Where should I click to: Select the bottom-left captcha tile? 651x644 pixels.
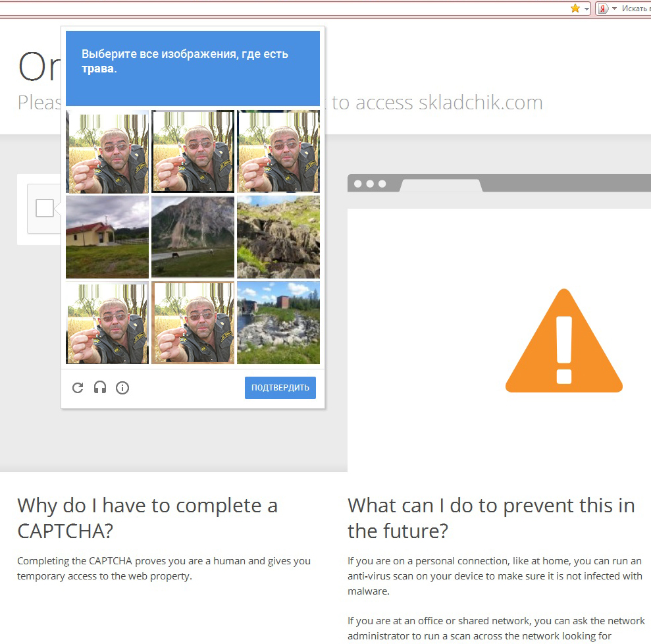pyautogui.click(x=107, y=323)
